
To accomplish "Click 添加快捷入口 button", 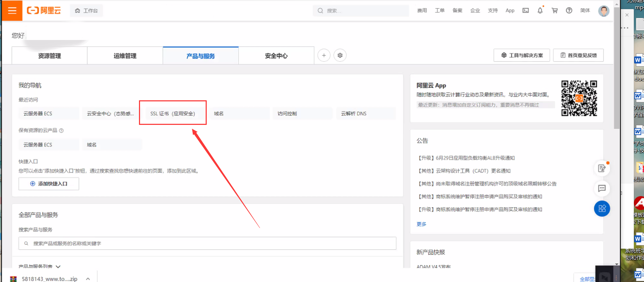I will pyautogui.click(x=49, y=184).
